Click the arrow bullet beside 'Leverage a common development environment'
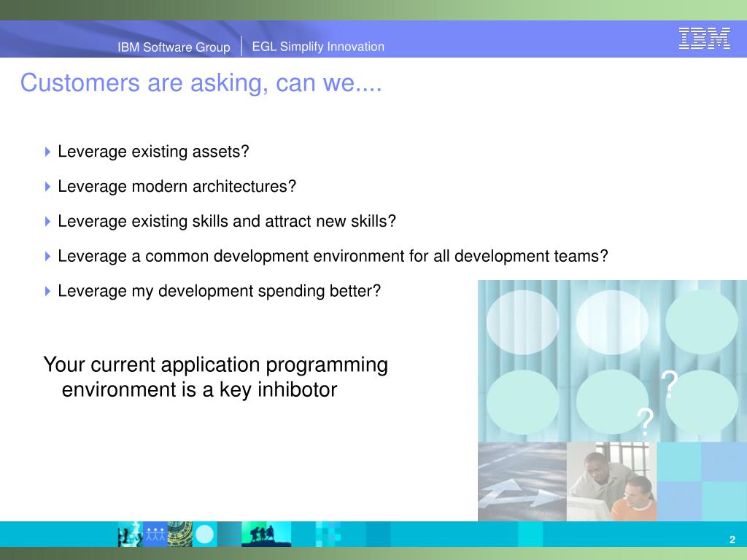 tap(47, 256)
